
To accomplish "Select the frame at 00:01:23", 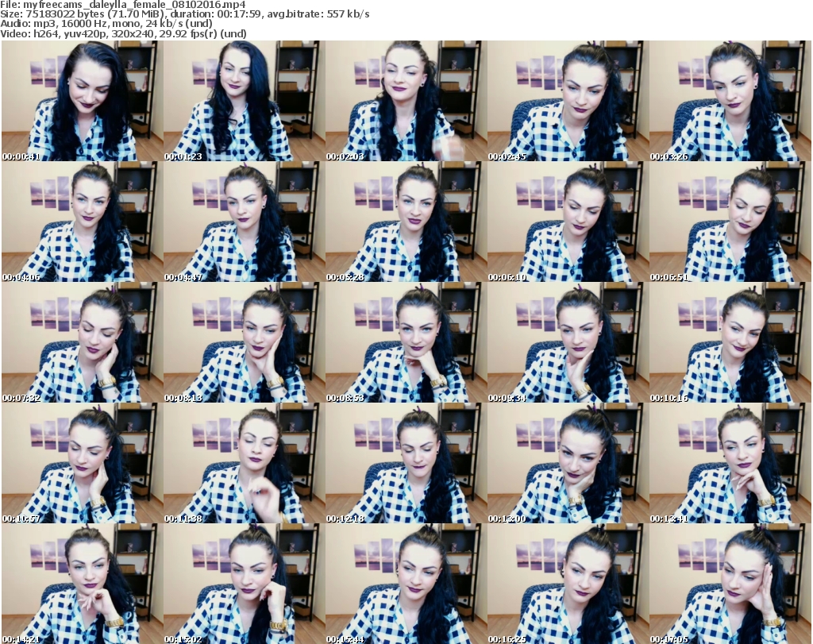I will pyautogui.click(x=242, y=101).
